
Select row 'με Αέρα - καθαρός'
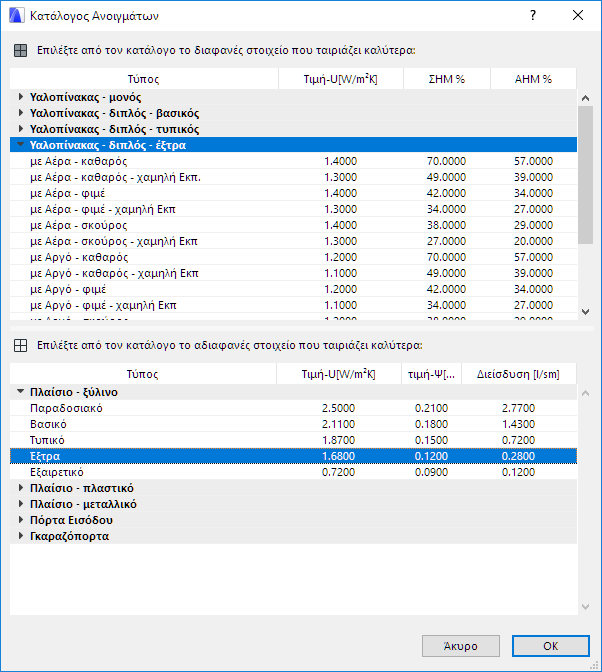click(294, 161)
